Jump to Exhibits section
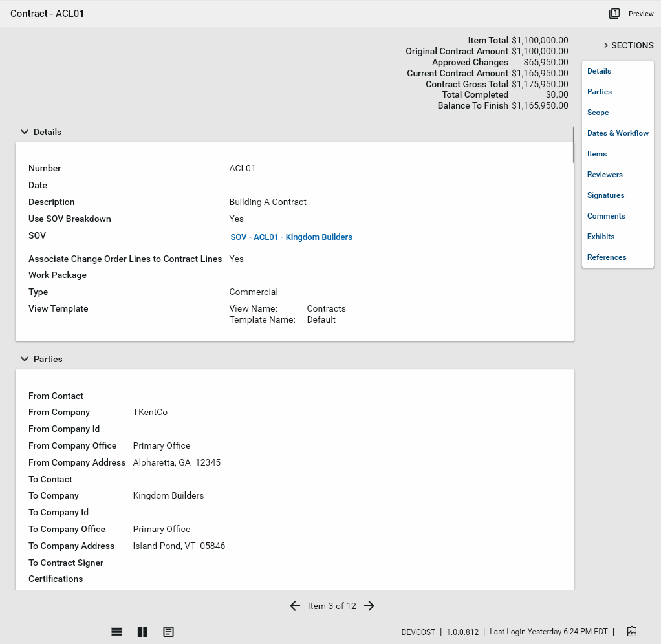 (x=600, y=237)
